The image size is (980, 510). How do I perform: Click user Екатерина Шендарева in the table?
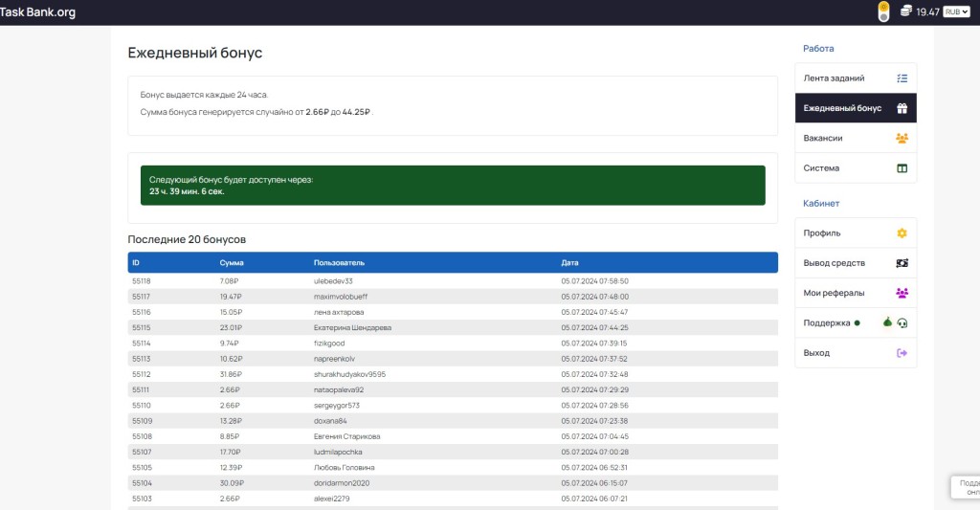[x=352, y=328]
